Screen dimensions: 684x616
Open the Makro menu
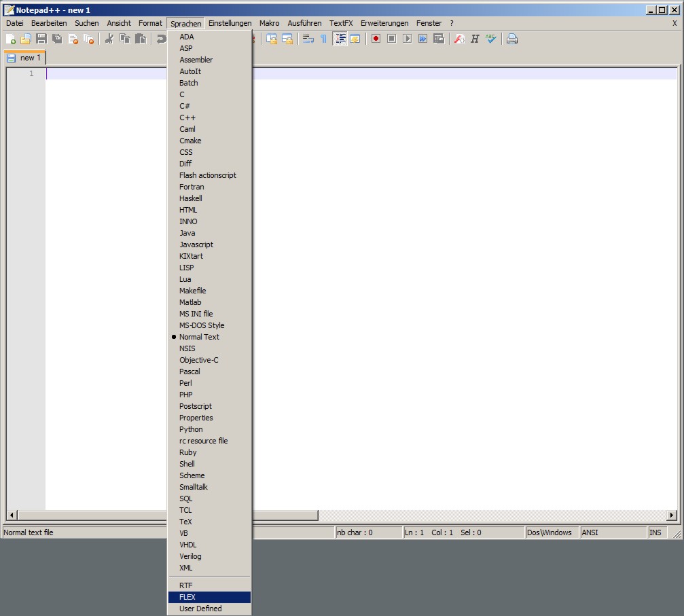[269, 23]
